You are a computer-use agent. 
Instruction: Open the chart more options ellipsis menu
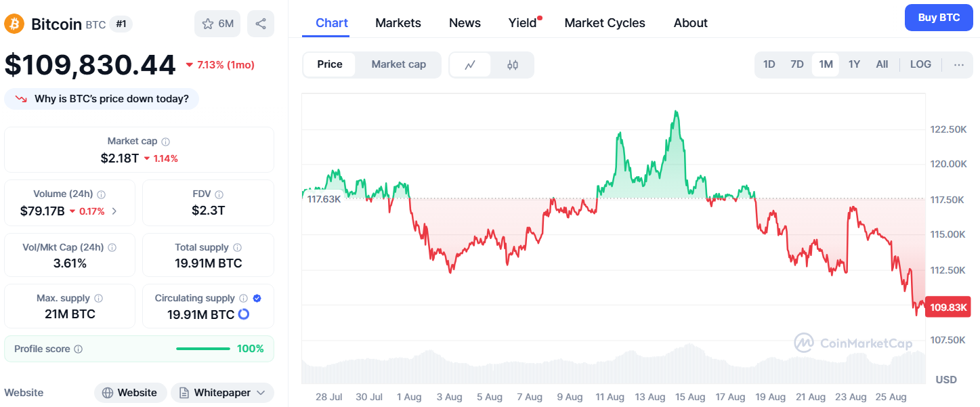(x=958, y=64)
